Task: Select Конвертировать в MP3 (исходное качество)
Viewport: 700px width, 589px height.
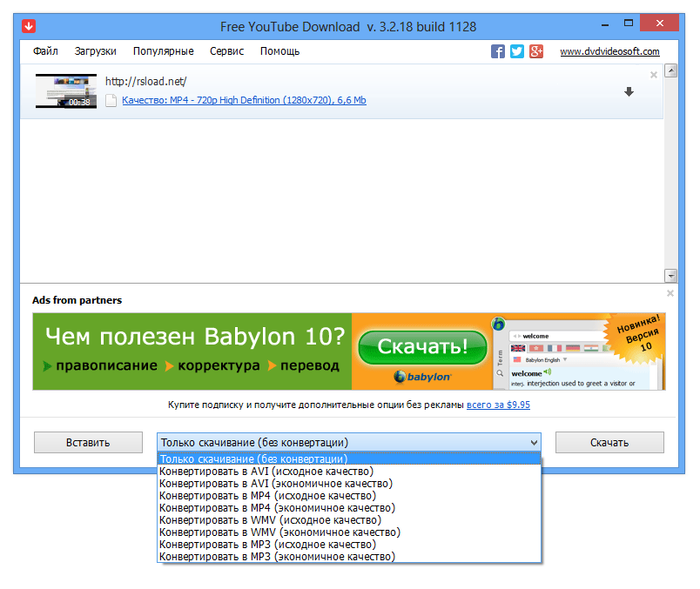Action: tap(349, 545)
